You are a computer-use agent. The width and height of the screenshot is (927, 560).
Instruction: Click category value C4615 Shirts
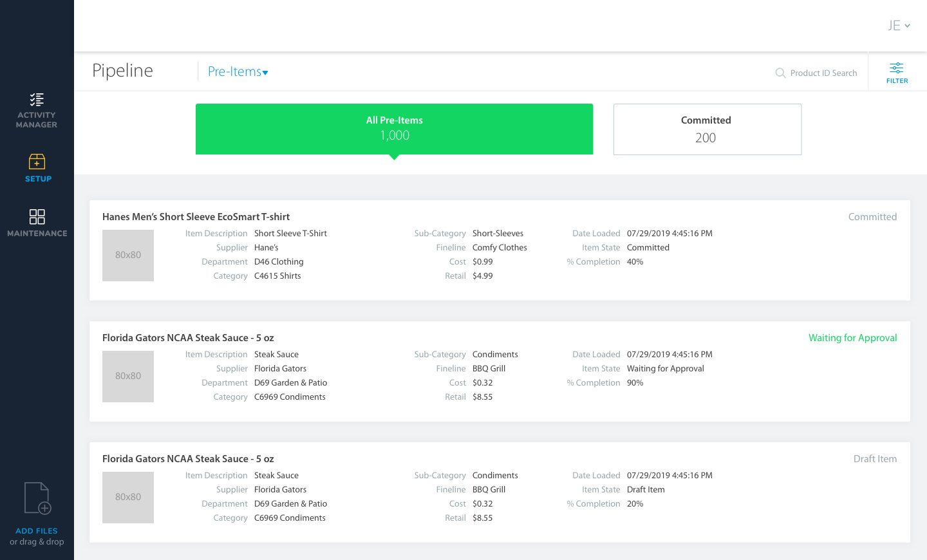(277, 276)
